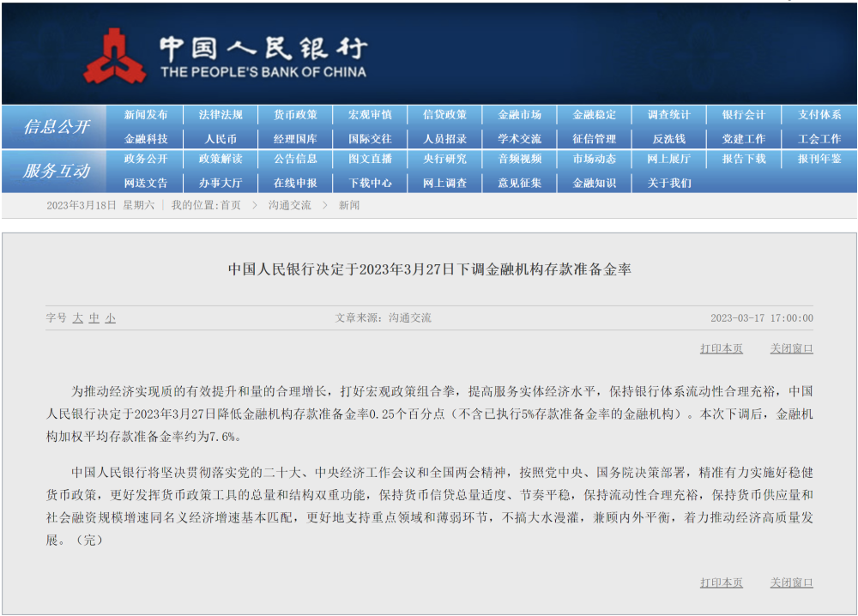Screen dimensions: 858x616
Task: Go to 央行研究 in the service menu
Action: [444, 159]
